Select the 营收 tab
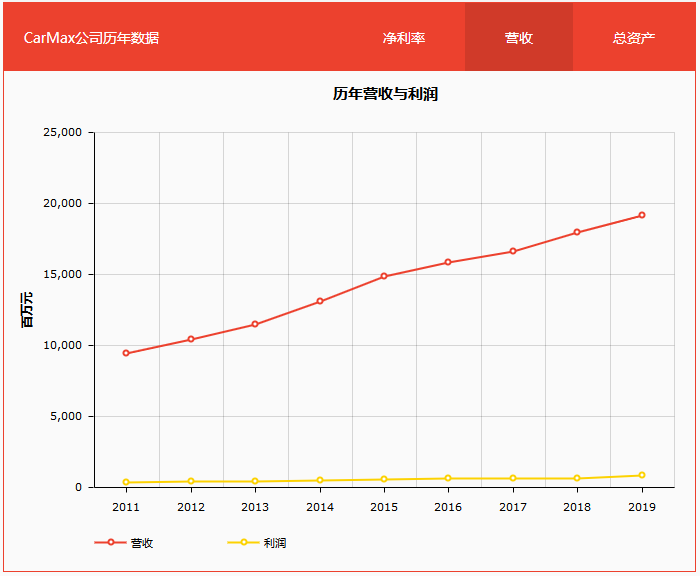Viewport: 700px width, 576px height. click(x=519, y=38)
